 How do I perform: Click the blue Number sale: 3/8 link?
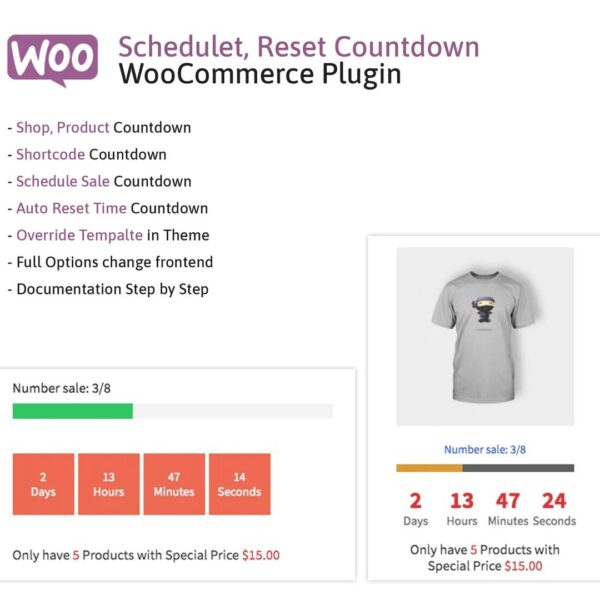click(x=485, y=450)
